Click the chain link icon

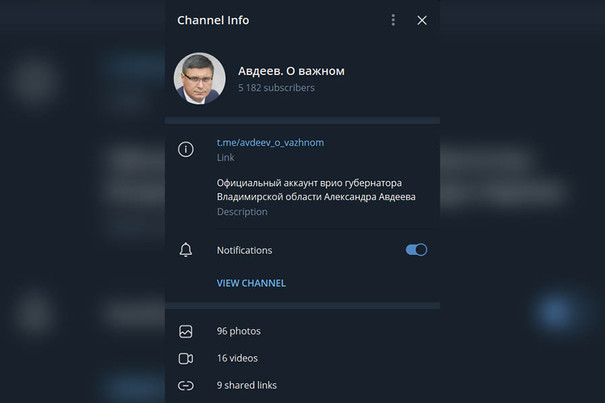(186, 386)
